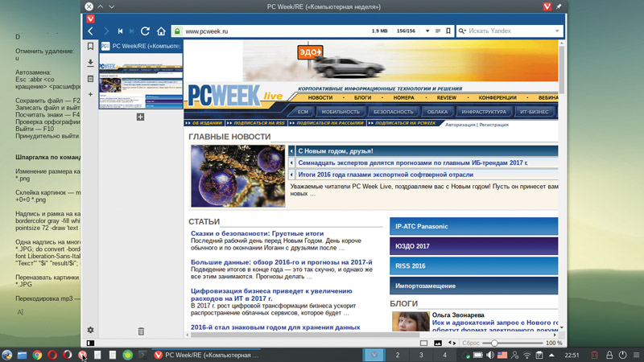644x362 pixels.
Task: Click ЮЗДО 2017 banner button
Action: 473,246
